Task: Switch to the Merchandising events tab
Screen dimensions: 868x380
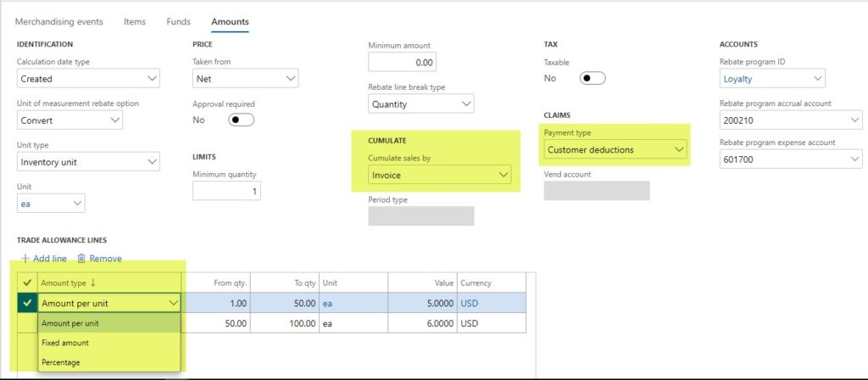Action: pos(59,21)
